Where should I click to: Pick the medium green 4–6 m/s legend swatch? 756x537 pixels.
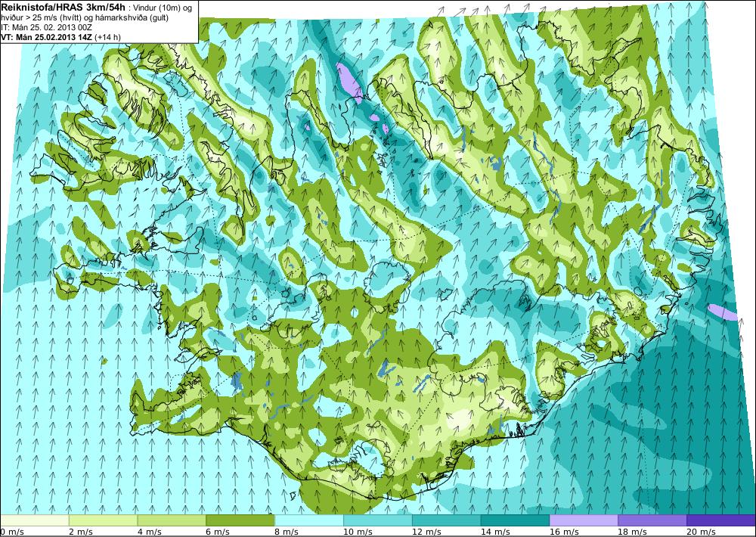[x=172, y=520]
